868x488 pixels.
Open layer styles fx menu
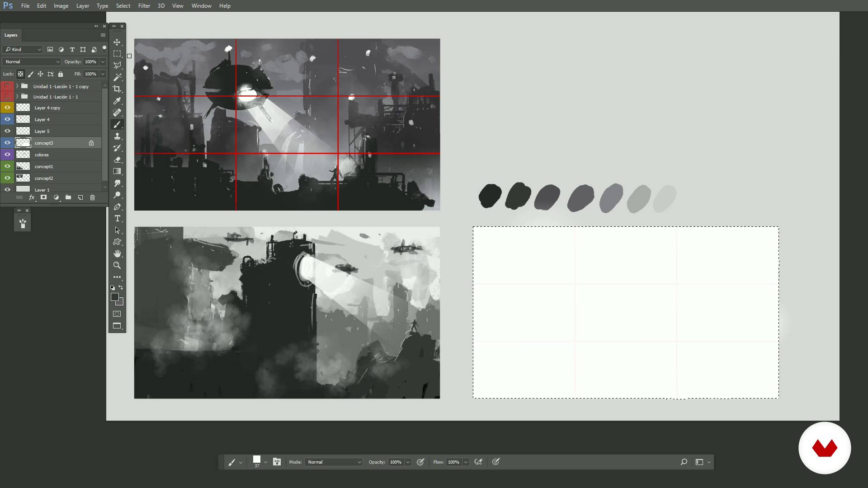(x=32, y=197)
